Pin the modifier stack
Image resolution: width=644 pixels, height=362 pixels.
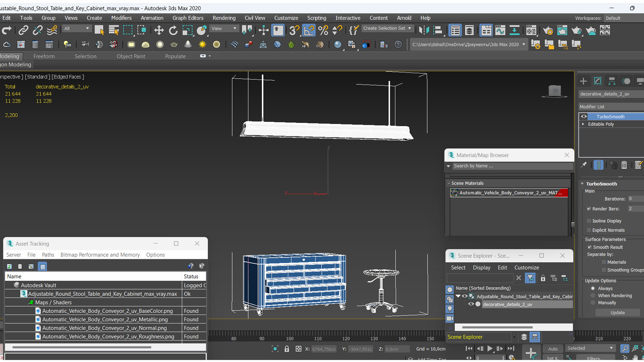(x=584, y=165)
